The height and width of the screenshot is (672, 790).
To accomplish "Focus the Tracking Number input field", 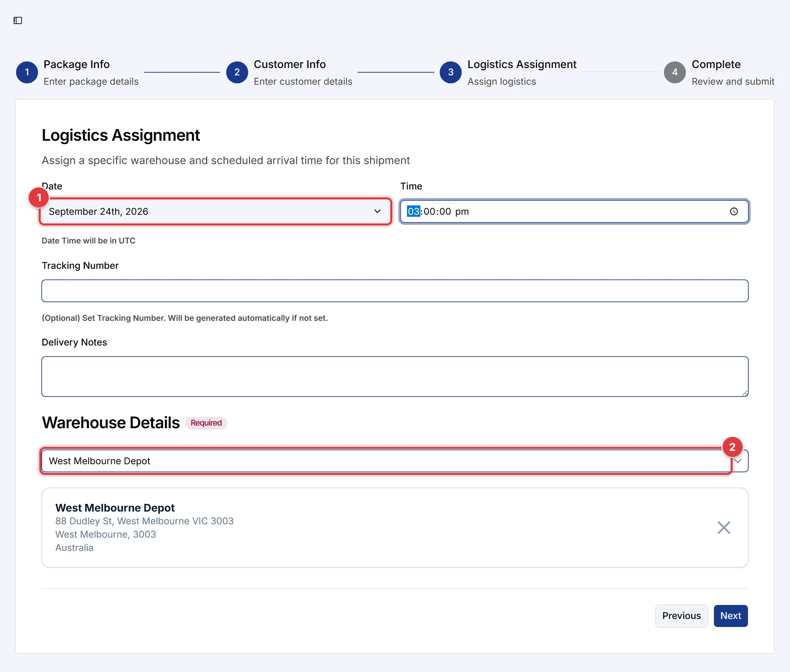I will (395, 291).
